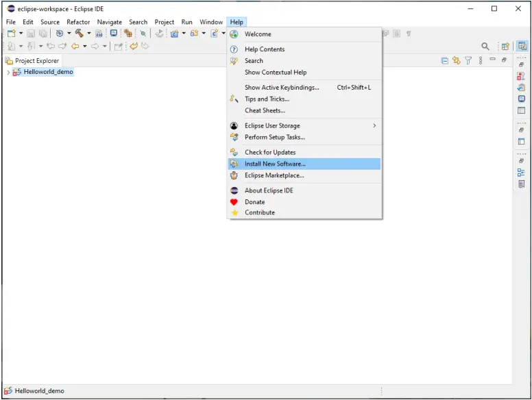Open the Refactor menu
Viewport: 532px width, 400px height.
[x=78, y=22]
